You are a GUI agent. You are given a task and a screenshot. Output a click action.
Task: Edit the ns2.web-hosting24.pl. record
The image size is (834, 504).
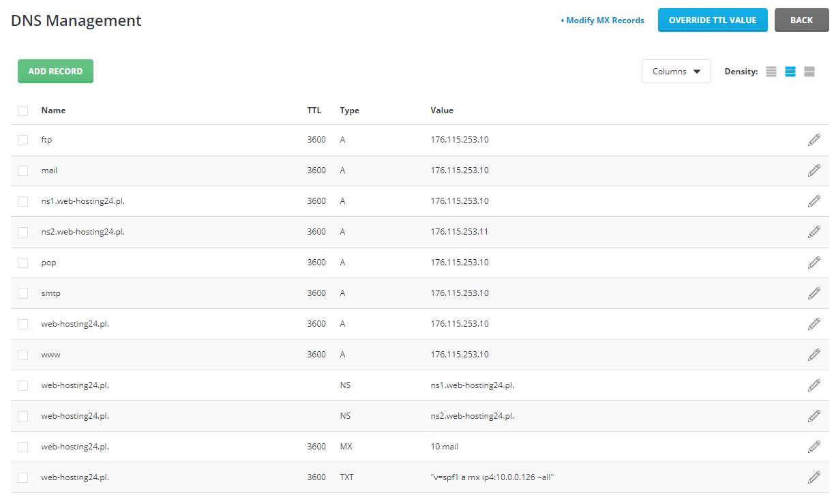tap(814, 232)
